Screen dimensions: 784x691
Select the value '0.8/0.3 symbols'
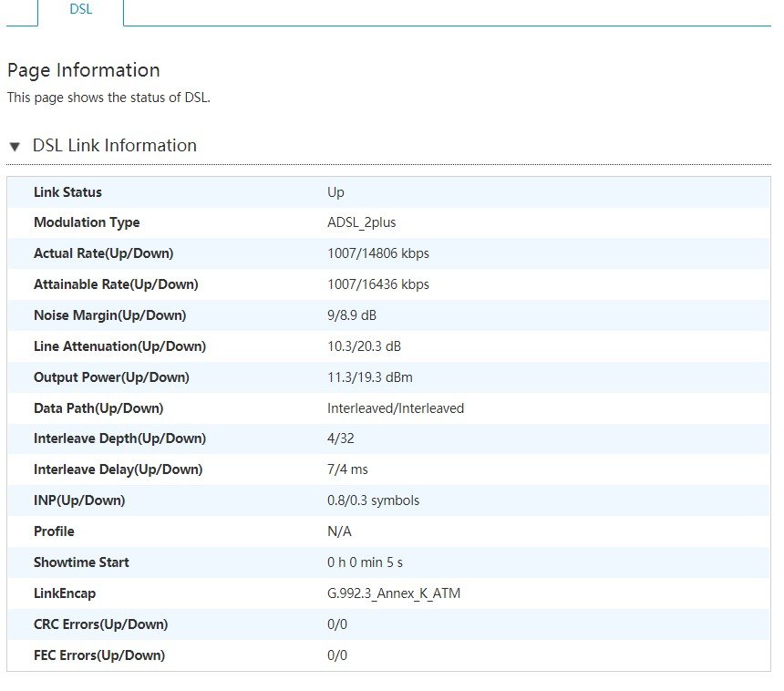pyautogui.click(x=373, y=500)
